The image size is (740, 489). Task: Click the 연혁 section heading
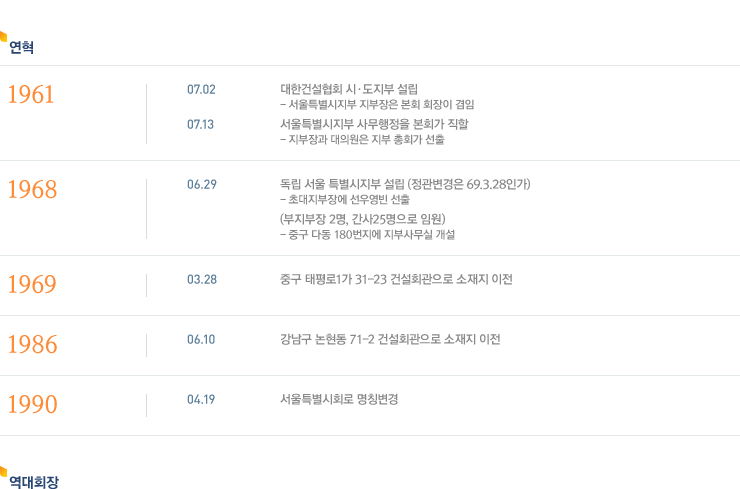click(x=21, y=47)
